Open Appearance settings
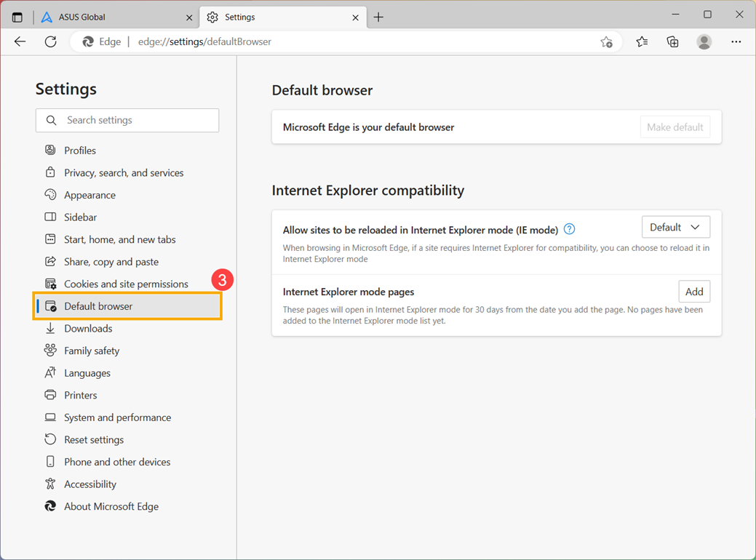This screenshot has width=756, height=560. tap(89, 195)
